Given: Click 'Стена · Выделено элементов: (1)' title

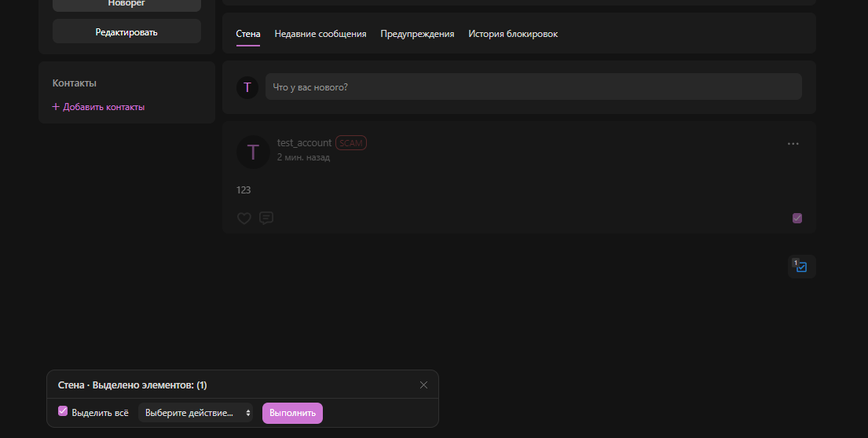Looking at the screenshot, I should (x=132, y=385).
